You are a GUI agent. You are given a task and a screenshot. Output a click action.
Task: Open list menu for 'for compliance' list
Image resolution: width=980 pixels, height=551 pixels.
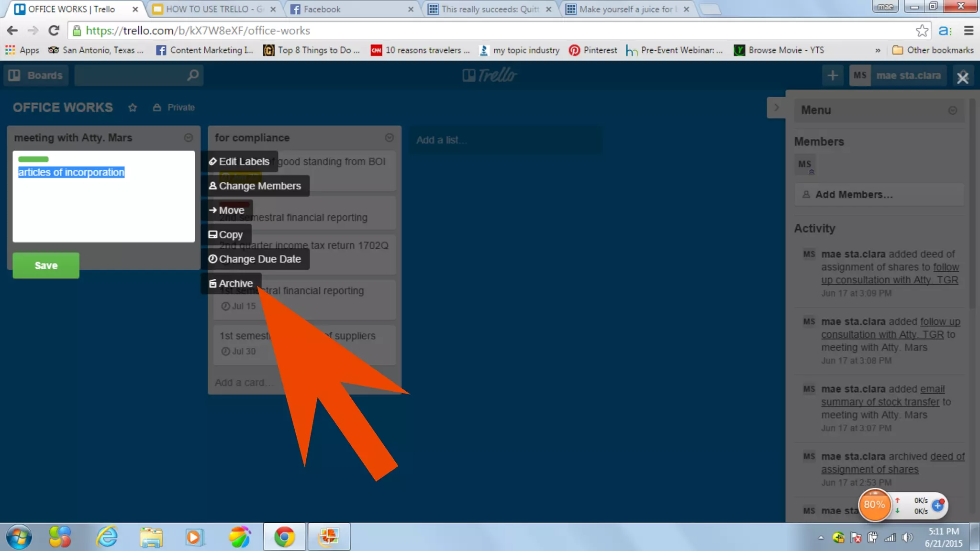[389, 138]
